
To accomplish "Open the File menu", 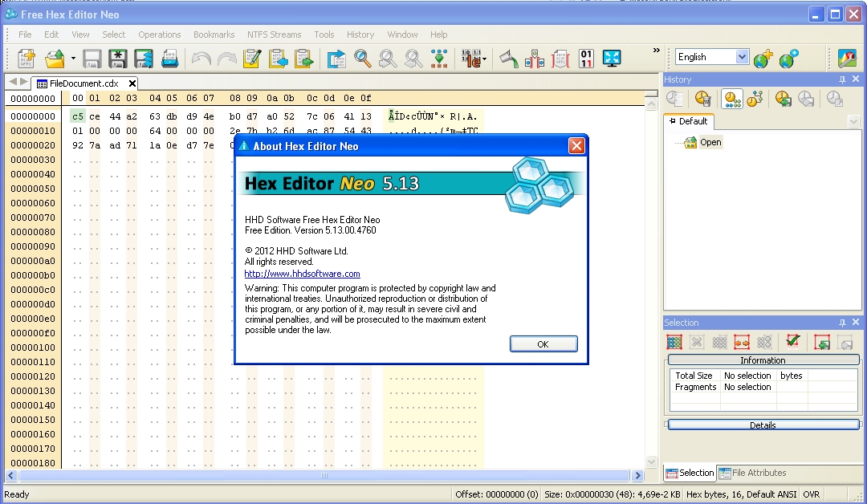I will [x=25, y=35].
